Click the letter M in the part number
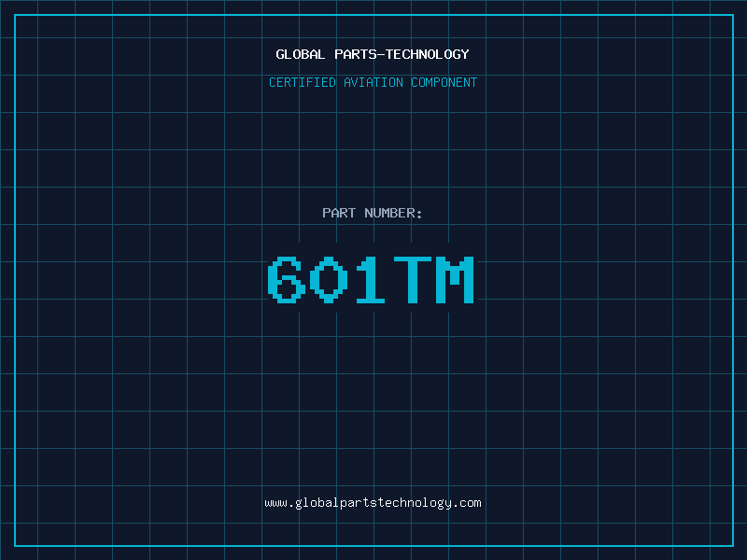Image resolution: width=747 pixels, height=560 pixels. [455, 280]
